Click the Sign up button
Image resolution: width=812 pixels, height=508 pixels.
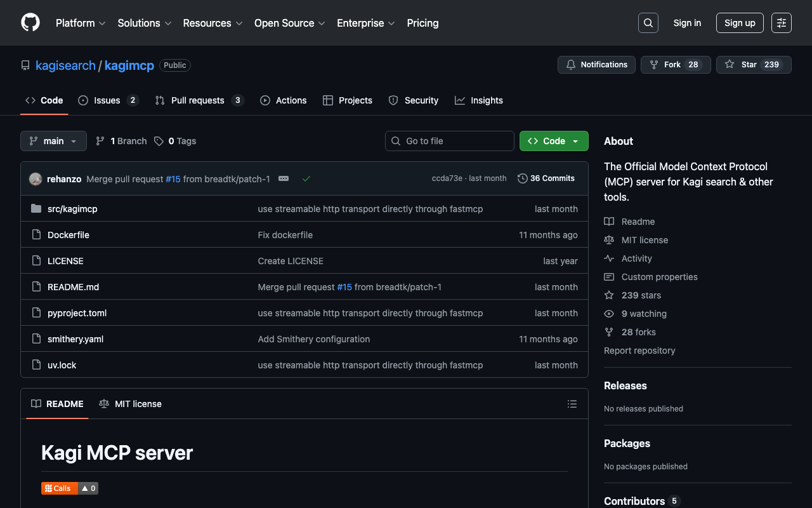(739, 23)
